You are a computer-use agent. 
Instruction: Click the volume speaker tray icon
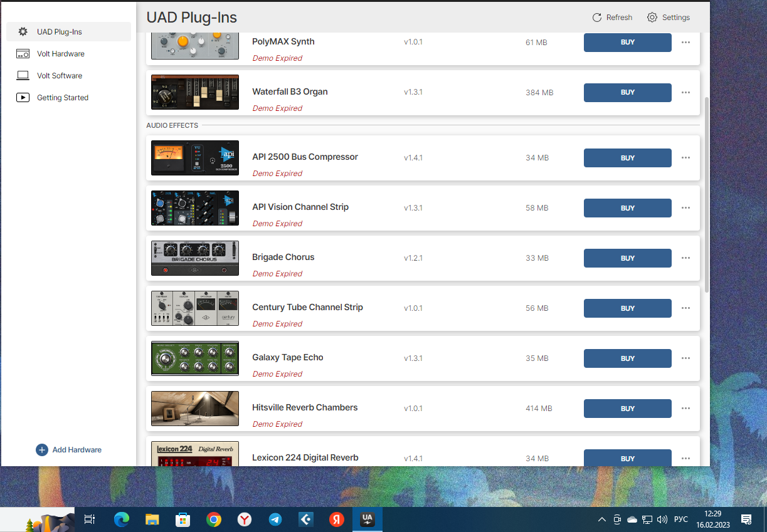tap(662, 519)
